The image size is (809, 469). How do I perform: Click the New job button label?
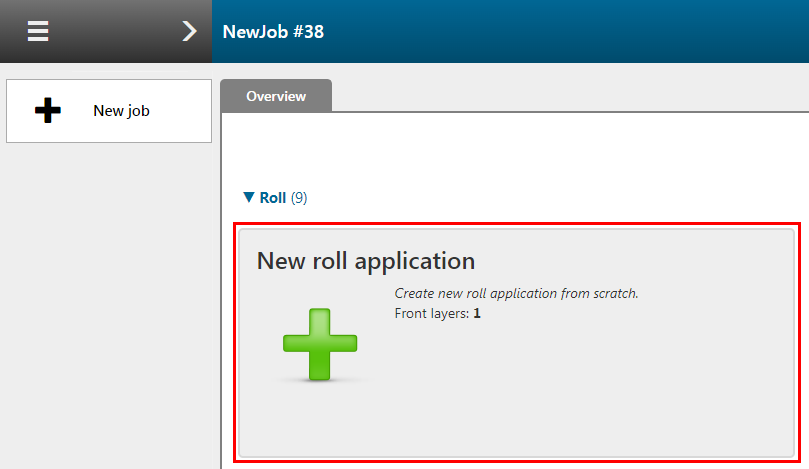121,110
